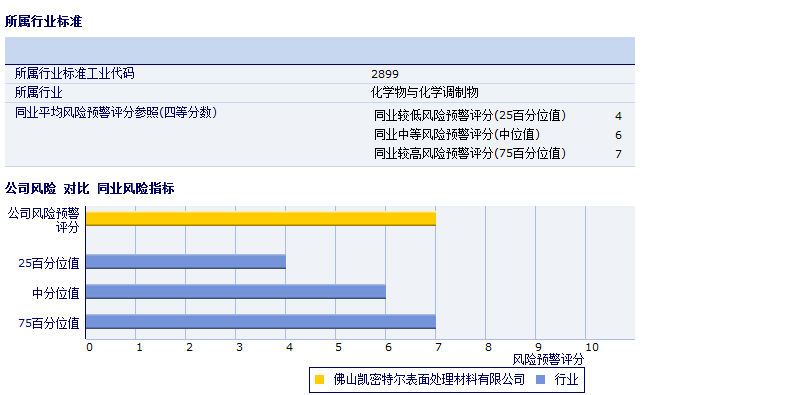Click the 化学物与化学调制物 industry value
The image size is (811, 395).
point(425,93)
